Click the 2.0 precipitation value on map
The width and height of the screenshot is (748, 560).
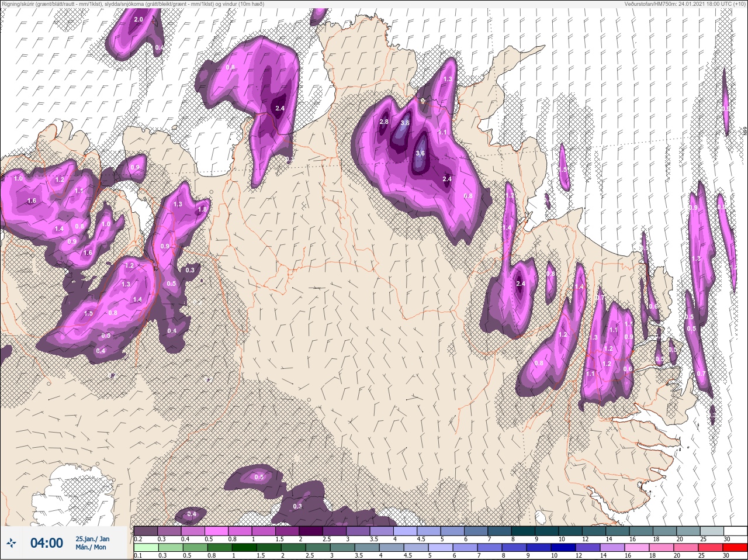click(x=138, y=20)
